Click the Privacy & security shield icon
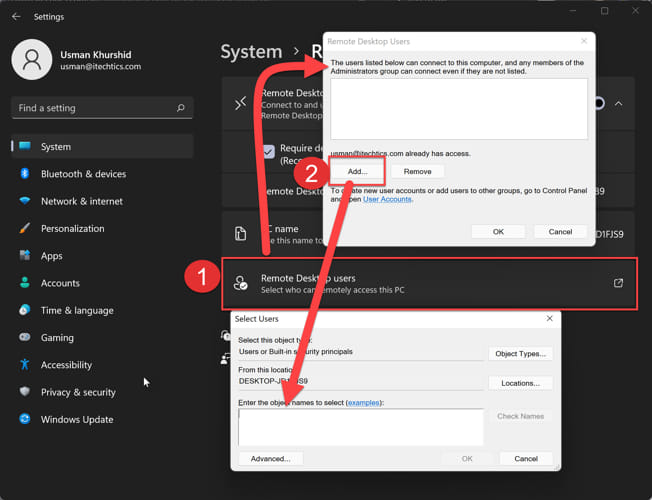Image resolution: width=652 pixels, height=500 pixels. point(25,392)
